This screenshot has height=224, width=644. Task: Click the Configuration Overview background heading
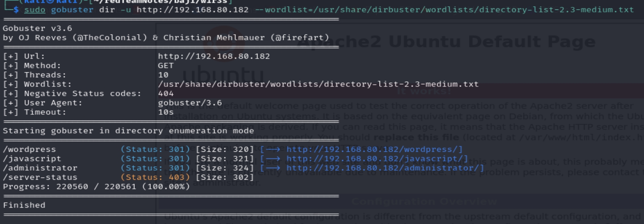coord(424,201)
